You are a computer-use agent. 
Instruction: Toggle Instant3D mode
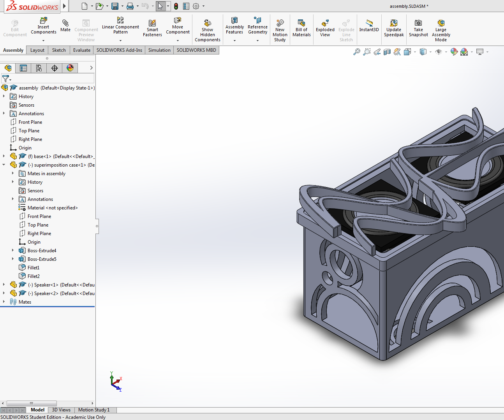369,26
